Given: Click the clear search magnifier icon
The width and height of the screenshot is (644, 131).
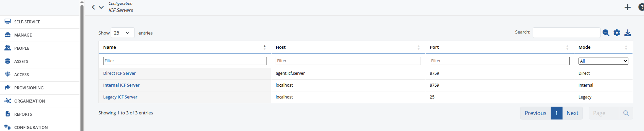Looking at the screenshot, I should [606, 32].
